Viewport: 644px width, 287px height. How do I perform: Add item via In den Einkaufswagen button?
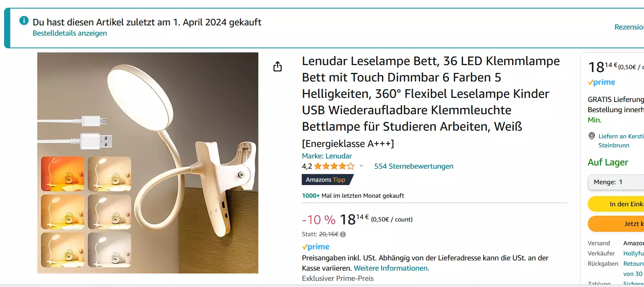pos(616,204)
